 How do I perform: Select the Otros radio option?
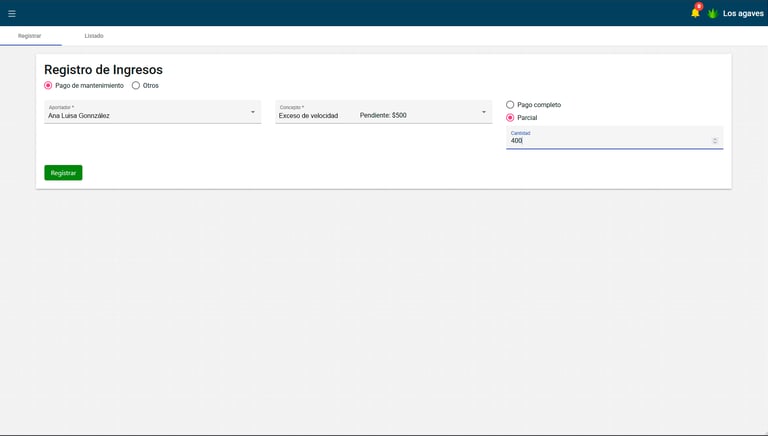pyautogui.click(x=136, y=85)
